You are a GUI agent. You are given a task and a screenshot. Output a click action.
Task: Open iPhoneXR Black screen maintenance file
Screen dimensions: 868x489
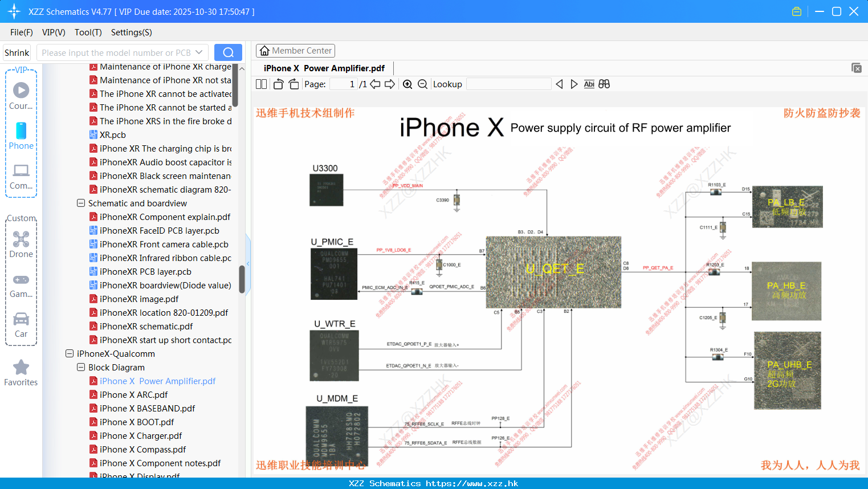pyautogui.click(x=165, y=176)
